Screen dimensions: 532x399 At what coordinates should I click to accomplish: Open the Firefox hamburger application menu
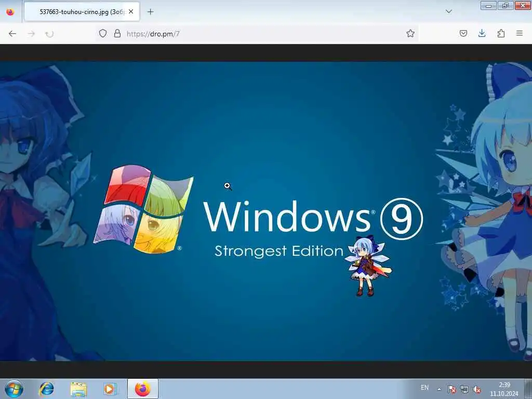tap(520, 33)
